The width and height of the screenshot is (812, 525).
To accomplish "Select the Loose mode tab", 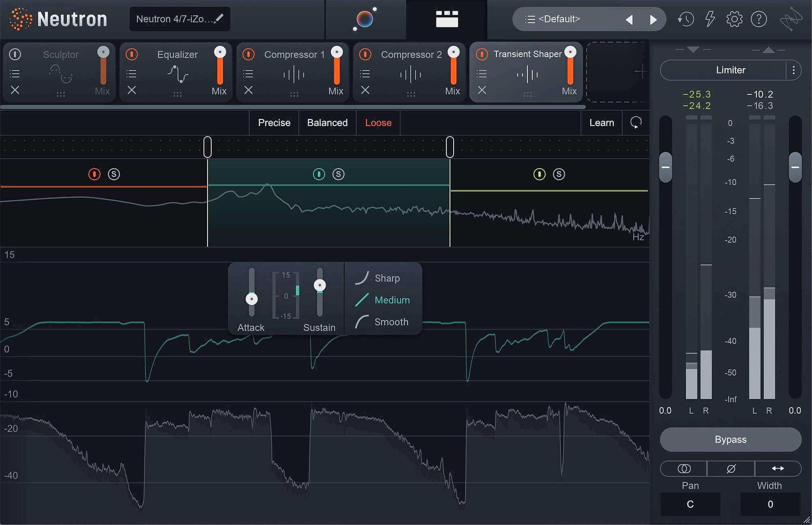I will click(x=378, y=123).
